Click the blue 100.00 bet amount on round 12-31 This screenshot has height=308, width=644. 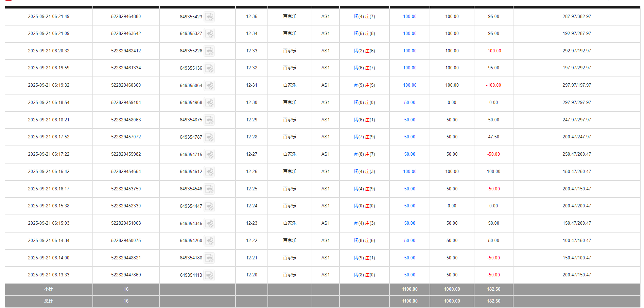coord(409,85)
